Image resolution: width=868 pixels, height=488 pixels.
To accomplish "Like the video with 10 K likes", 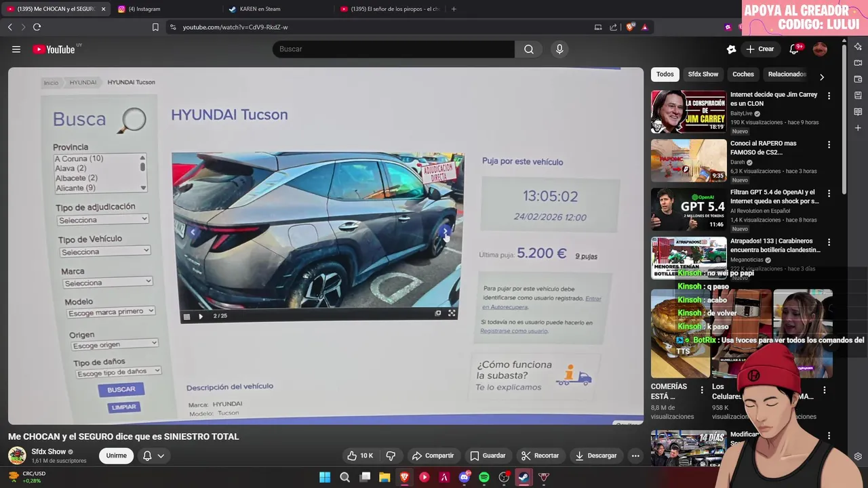I will coord(360,455).
